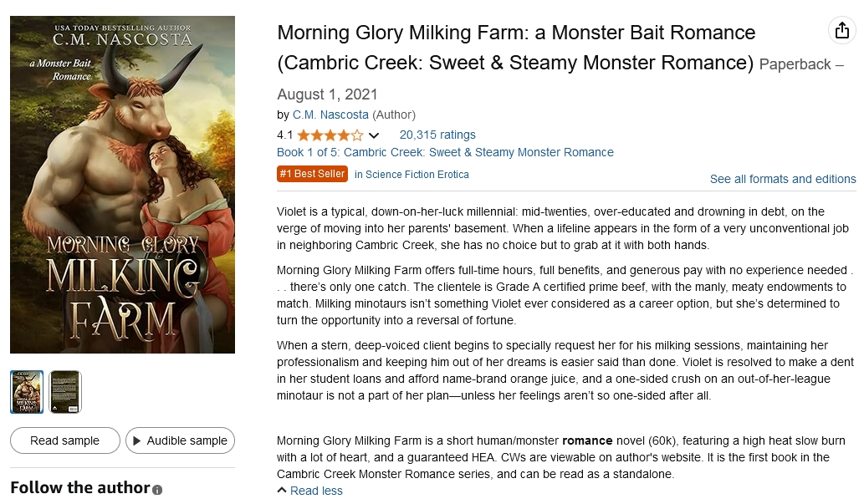Click the share icon at top right
The width and height of the screenshot is (864, 504).
(x=841, y=31)
